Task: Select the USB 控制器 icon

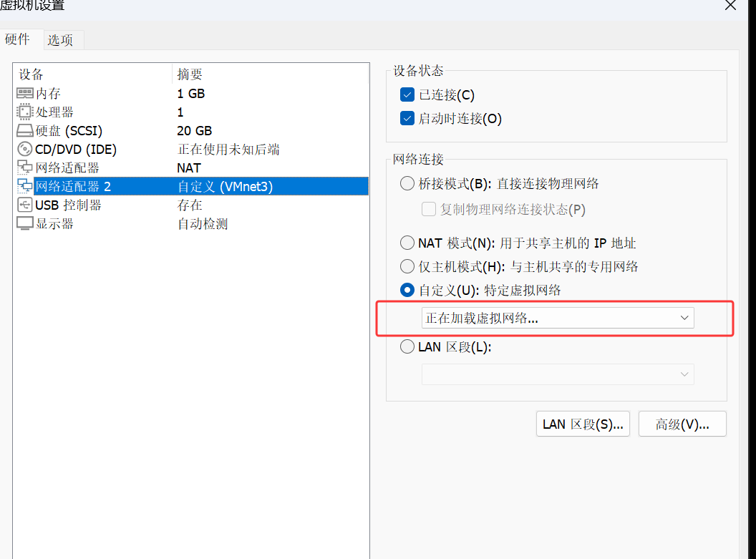Action: point(25,205)
